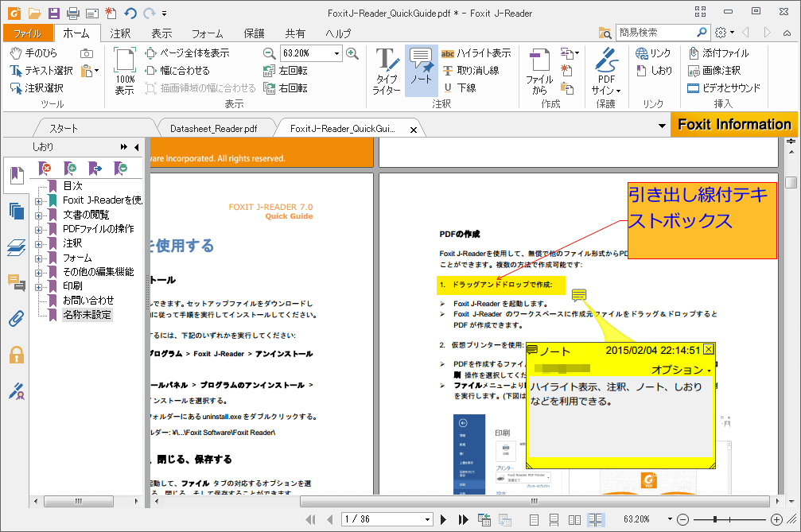Screen dimensions: 801x532
Task: Click the PDF Sign (PDFサイン) tool
Action: tap(606, 70)
